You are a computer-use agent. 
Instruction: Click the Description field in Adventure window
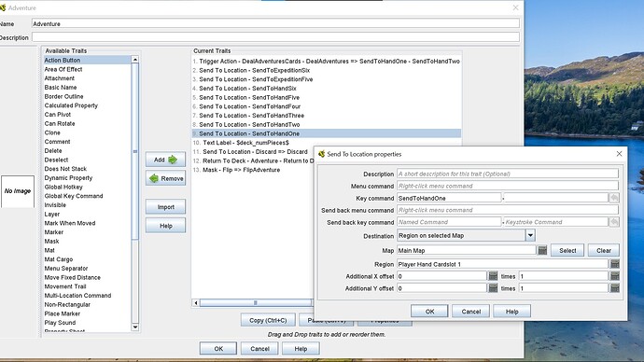tap(275, 37)
